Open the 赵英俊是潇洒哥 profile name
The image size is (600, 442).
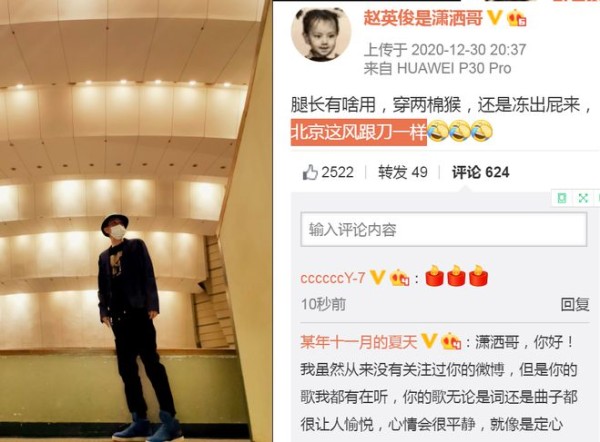(422, 18)
